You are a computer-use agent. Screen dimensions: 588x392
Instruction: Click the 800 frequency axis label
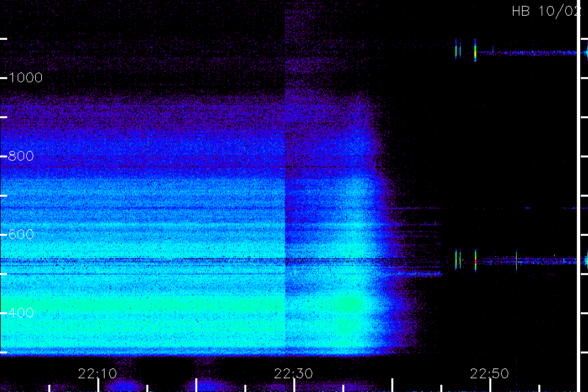(21, 156)
